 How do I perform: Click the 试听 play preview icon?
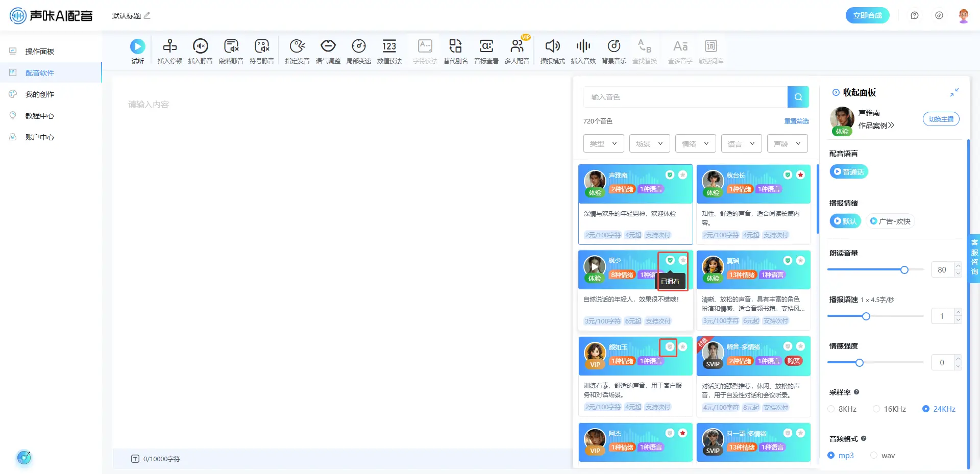[137, 47]
